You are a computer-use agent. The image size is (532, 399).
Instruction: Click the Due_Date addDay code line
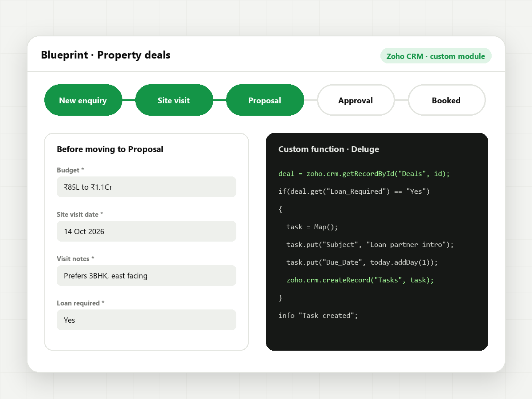tap(362, 262)
